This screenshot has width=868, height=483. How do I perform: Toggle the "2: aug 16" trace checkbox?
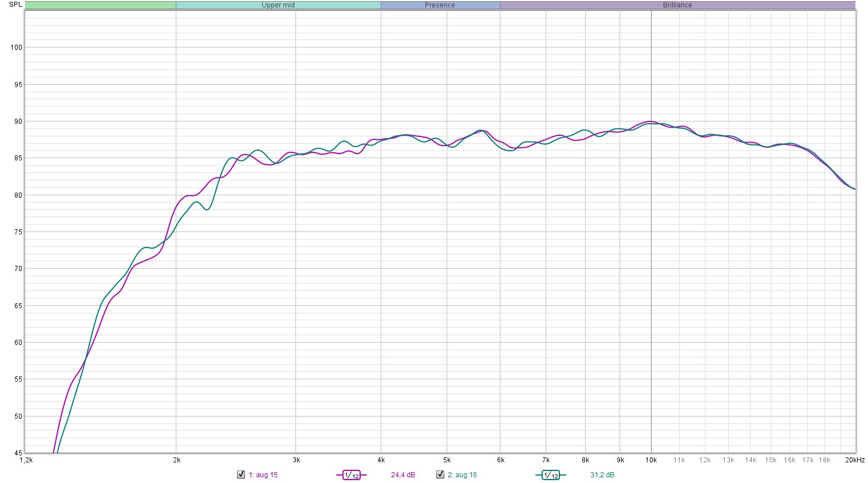pyautogui.click(x=440, y=475)
